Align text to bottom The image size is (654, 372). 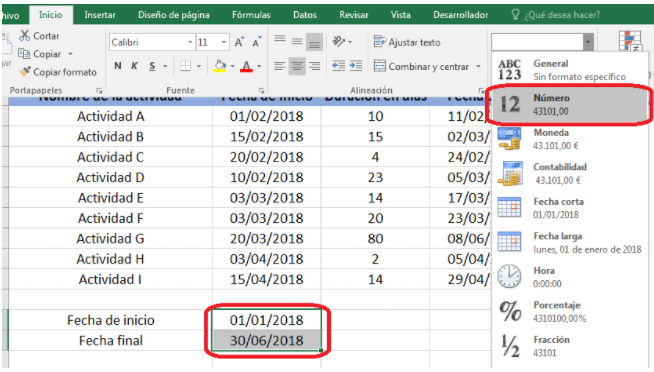(x=314, y=42)
